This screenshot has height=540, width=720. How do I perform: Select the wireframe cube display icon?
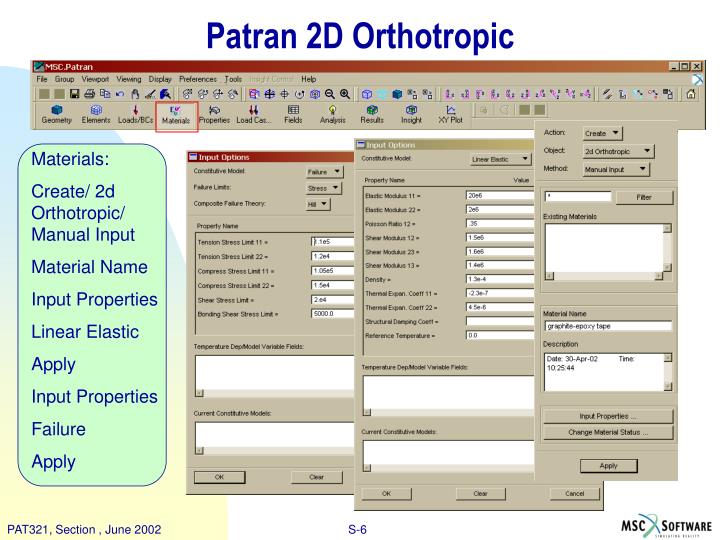[x=367, y=94]
